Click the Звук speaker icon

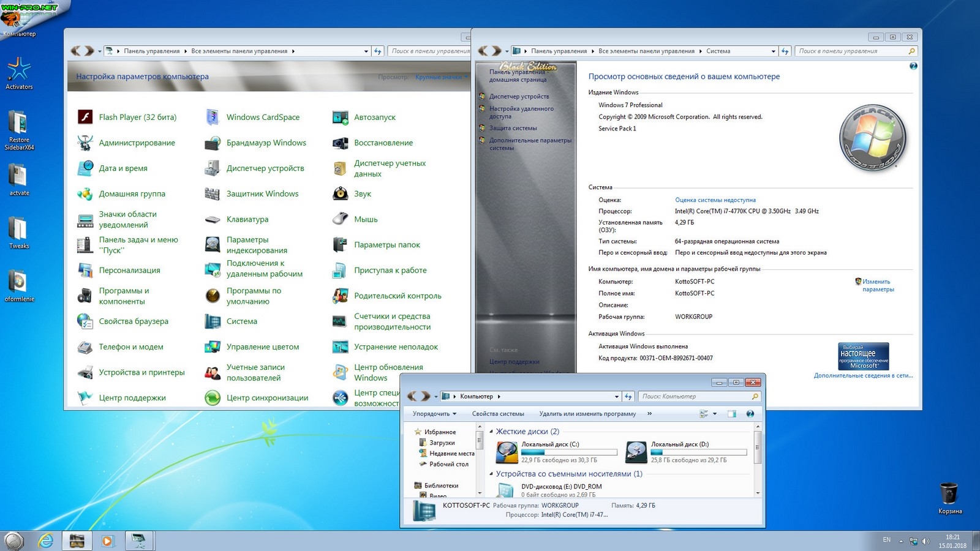(340, 193)
